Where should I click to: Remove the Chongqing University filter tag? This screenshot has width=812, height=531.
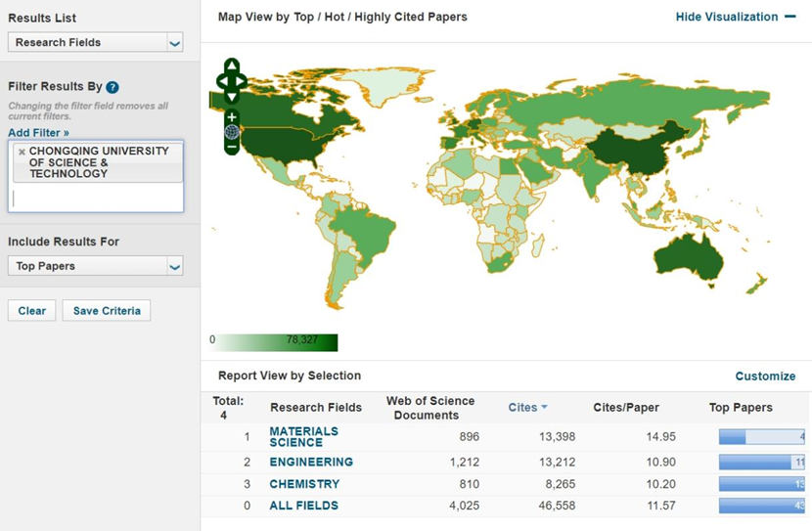coord(22,153)
